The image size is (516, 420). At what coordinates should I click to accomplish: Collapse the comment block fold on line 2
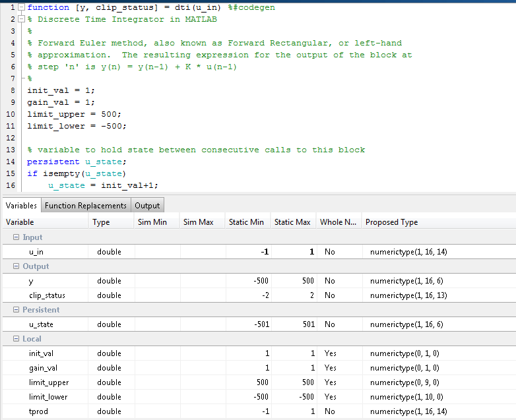(21, 19)
